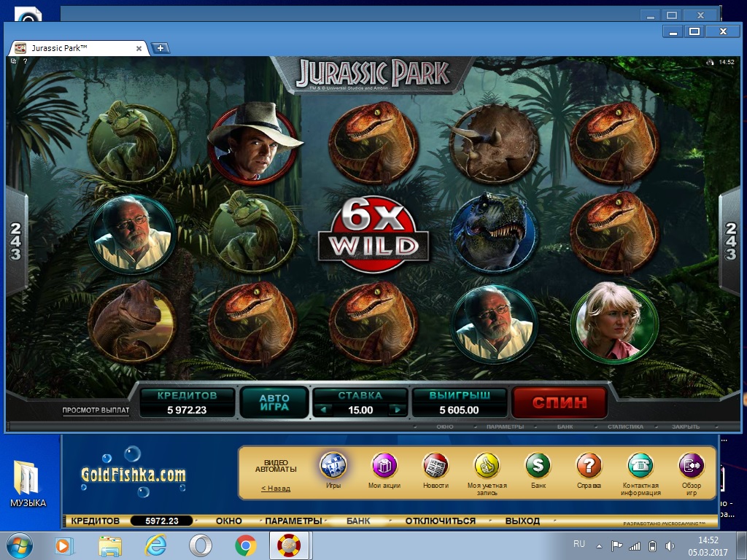Click ЗАКРЫТЬ in the game menu
This screenshot has width=747, height=560.
[686, 427]
